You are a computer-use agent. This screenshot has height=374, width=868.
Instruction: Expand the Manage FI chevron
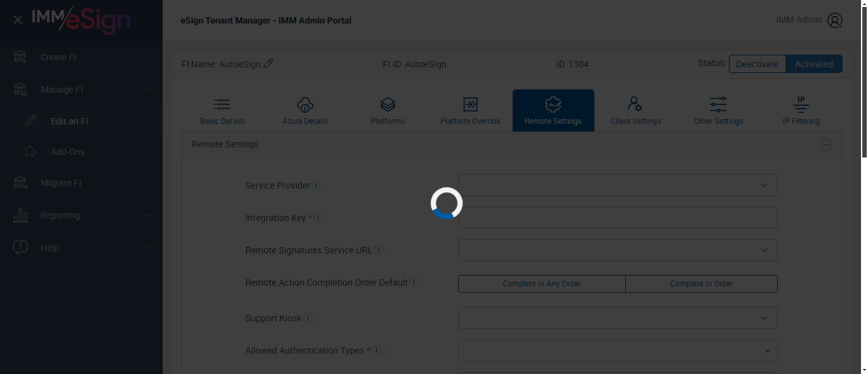(149, 90)
